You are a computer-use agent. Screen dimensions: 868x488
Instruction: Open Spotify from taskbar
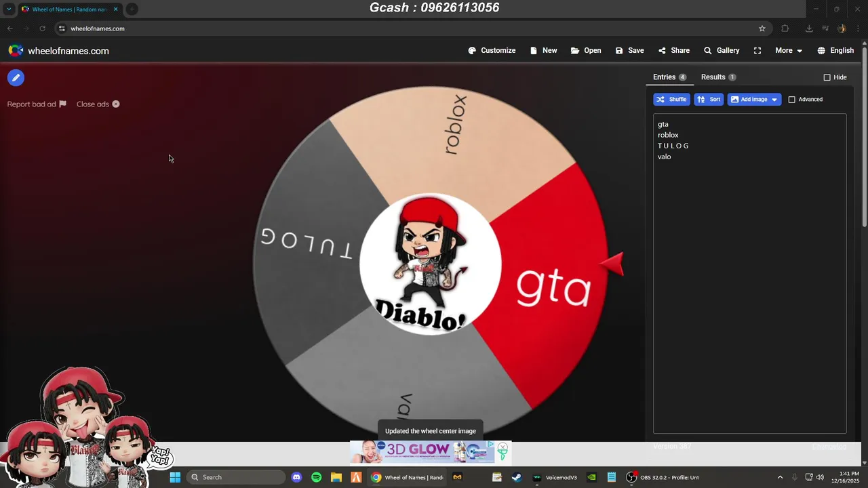[316, 477]
